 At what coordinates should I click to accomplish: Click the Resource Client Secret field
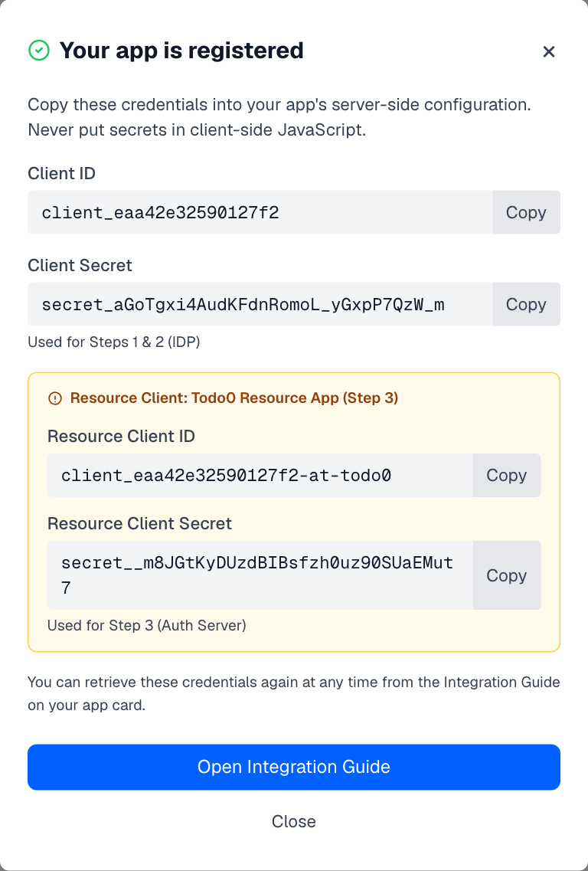click(260, 575)
